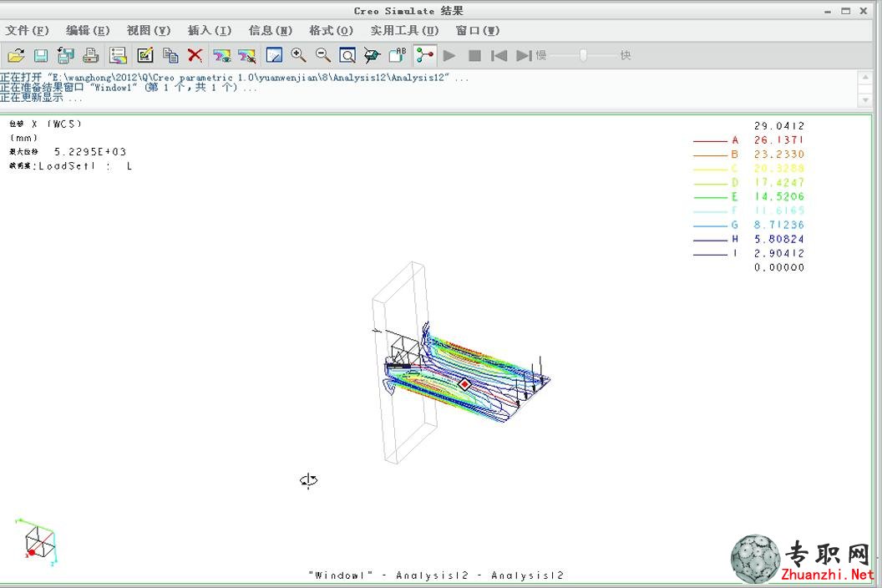882x588 pixels.
Task: Zoom in with the plus magnifier
Action: click(298, 55)
